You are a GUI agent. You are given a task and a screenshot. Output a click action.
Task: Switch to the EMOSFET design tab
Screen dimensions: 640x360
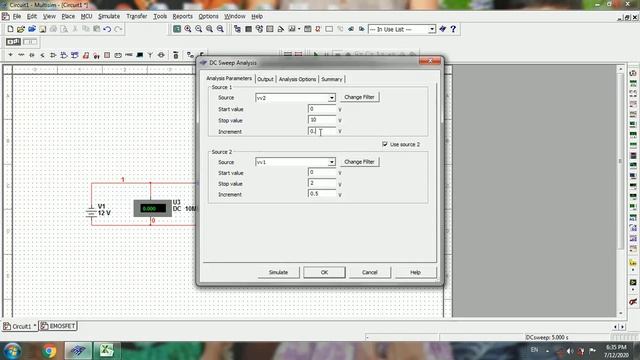pos(58,326)
